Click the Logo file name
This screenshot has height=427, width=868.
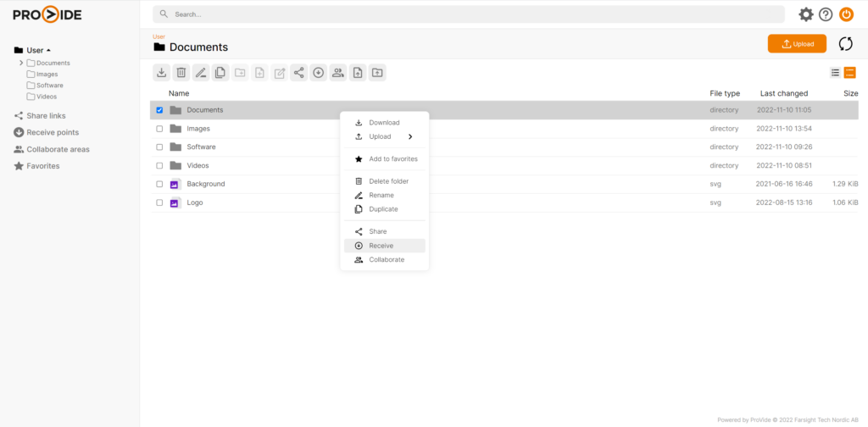pyautogui.click(x=195, y=202)
